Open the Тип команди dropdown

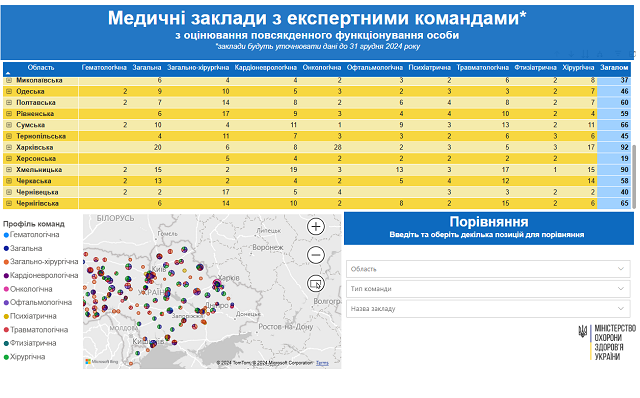click(488, 289)
